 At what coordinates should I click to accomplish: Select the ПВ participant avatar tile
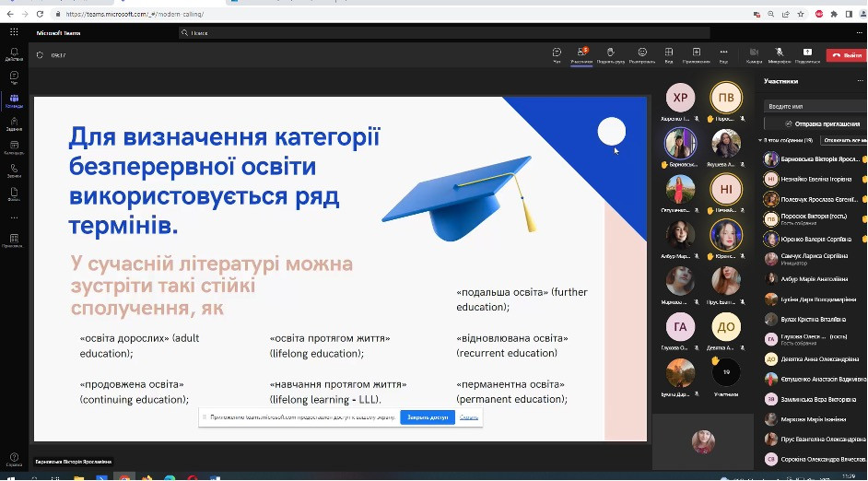point(726,98)
